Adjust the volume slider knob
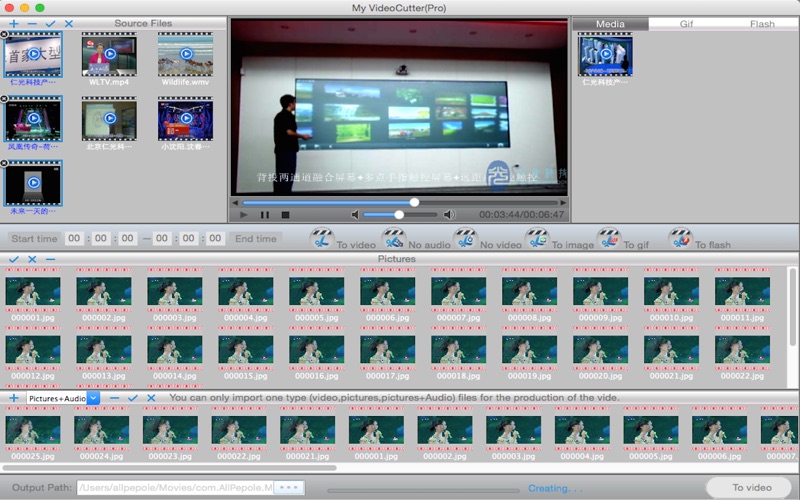Image resolution: width=800 pixels, height=500 pixels. coord(399,215)
